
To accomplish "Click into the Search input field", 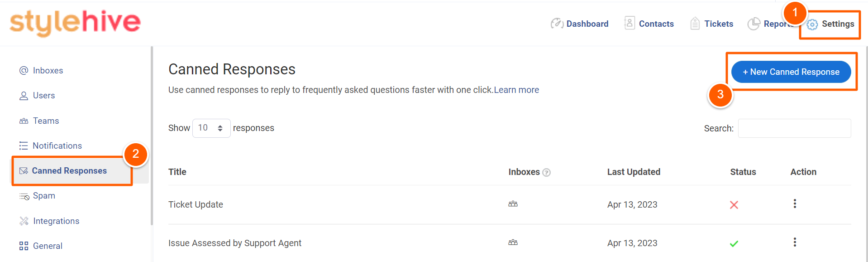I will pos(794,128).
